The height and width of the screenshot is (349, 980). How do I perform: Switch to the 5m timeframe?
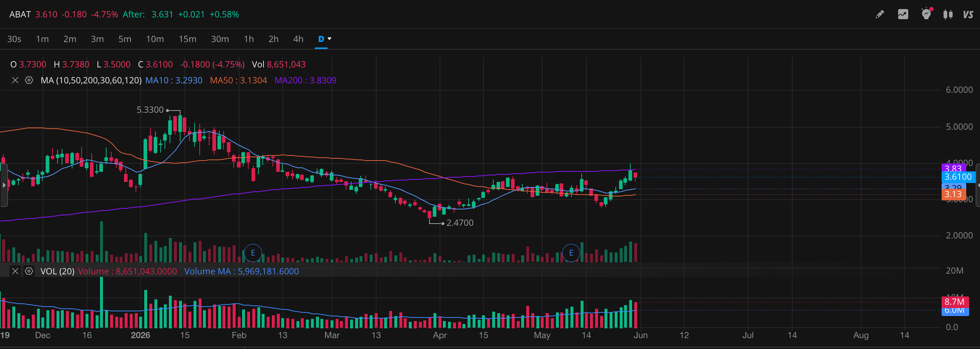[125, 39]
